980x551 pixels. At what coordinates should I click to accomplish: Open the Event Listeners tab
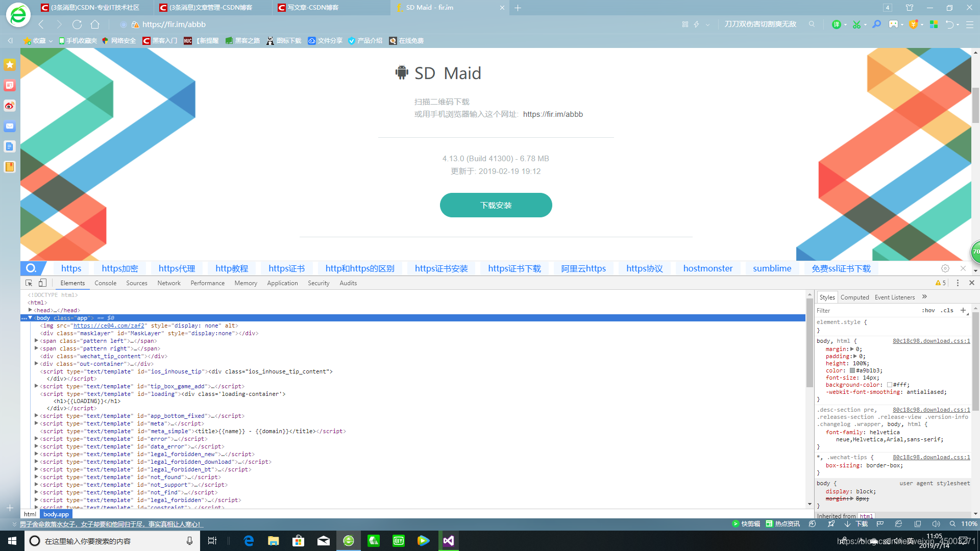pyautogui.click(x=895, y=297)
